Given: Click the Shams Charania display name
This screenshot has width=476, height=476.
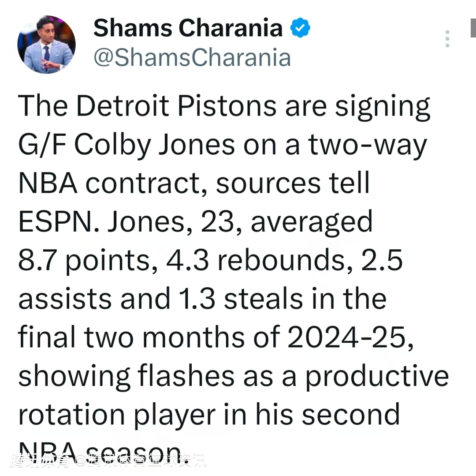Looking at the screenshot, I should pyautogui.click(x=188, y=28).
